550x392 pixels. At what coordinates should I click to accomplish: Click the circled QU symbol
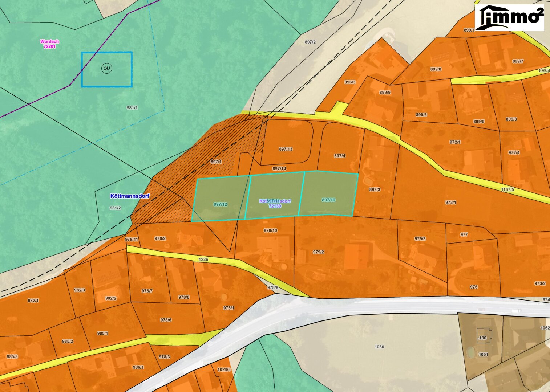[x=106, y=68]
